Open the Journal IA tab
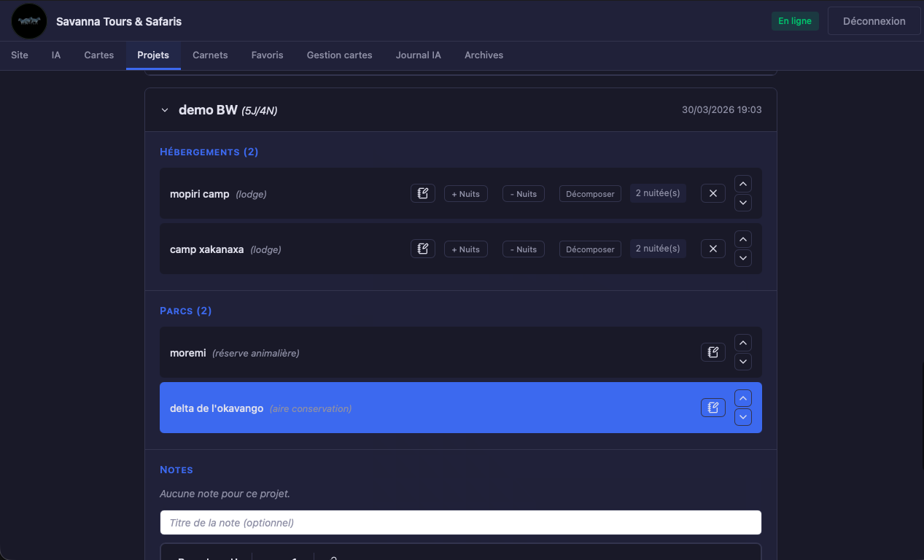The image size is (924, 560). [x=419, y=55]
